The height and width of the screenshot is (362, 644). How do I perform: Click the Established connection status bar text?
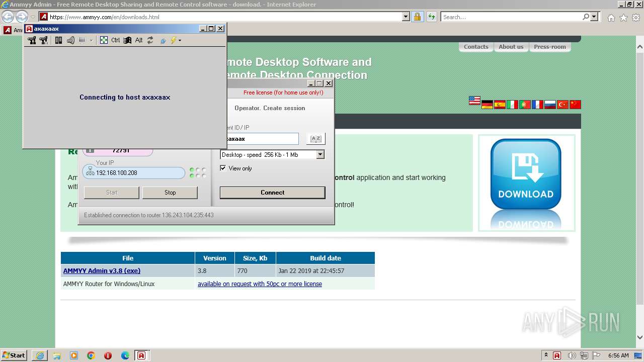149,215
